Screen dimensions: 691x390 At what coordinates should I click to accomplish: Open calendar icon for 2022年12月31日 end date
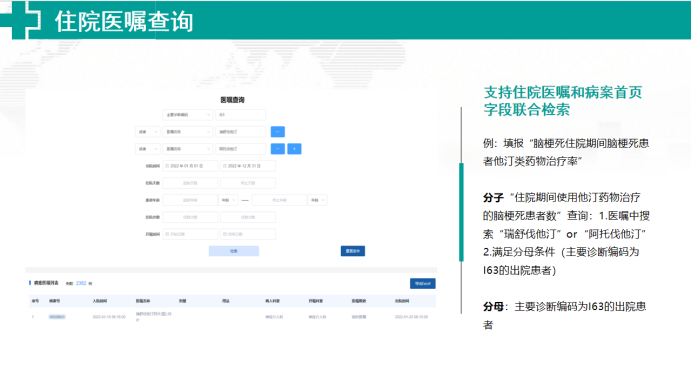pos(225,166)
